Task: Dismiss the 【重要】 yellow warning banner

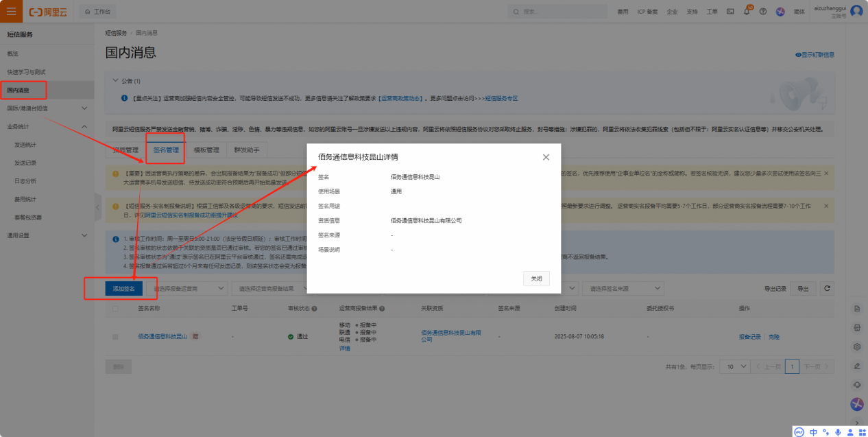Action: (826, 173)
